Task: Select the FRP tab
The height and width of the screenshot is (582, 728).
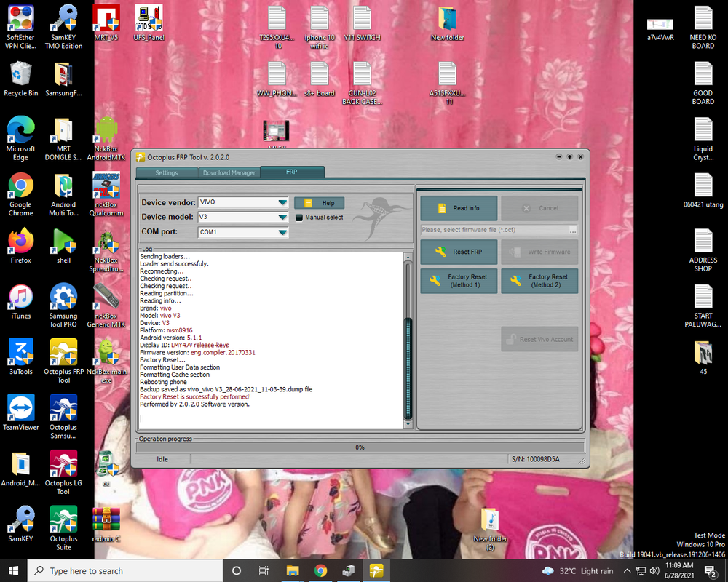Action: click(292, 172)
